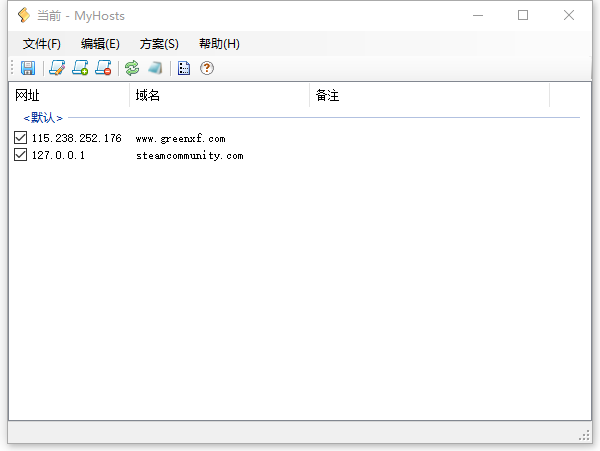Select the steamcommunity.com domain cell

point(190,156)
